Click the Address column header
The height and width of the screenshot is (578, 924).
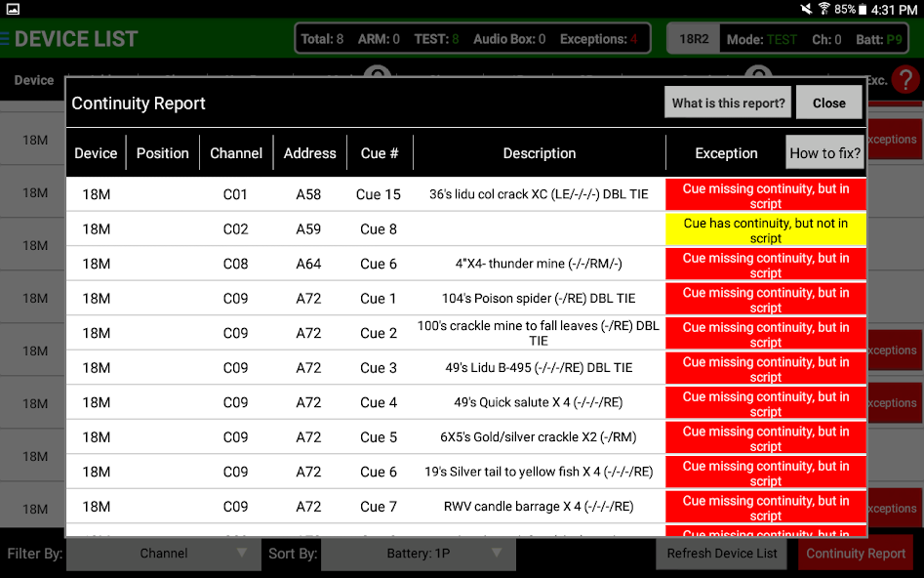click(309, 153)
